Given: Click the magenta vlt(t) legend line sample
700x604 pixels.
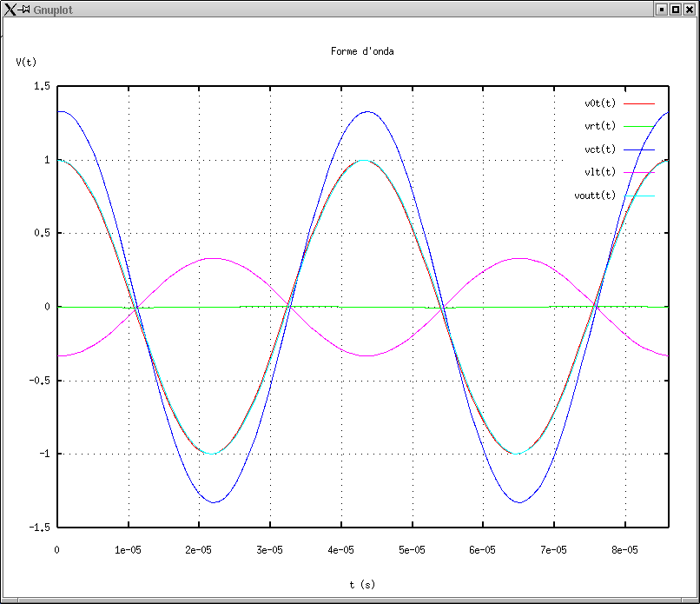Looking at the screenshot, I should point(639,173).
